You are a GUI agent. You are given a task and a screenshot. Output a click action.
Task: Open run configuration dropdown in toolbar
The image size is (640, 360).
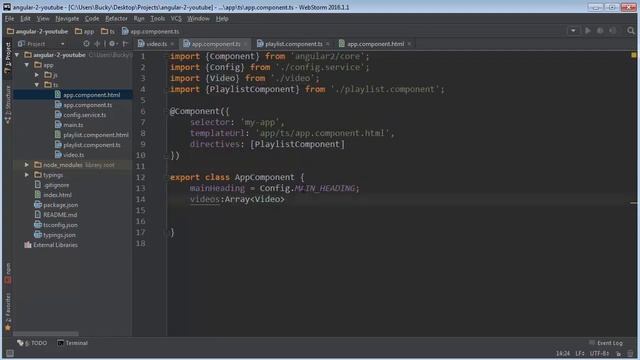[x=573, y=31]
